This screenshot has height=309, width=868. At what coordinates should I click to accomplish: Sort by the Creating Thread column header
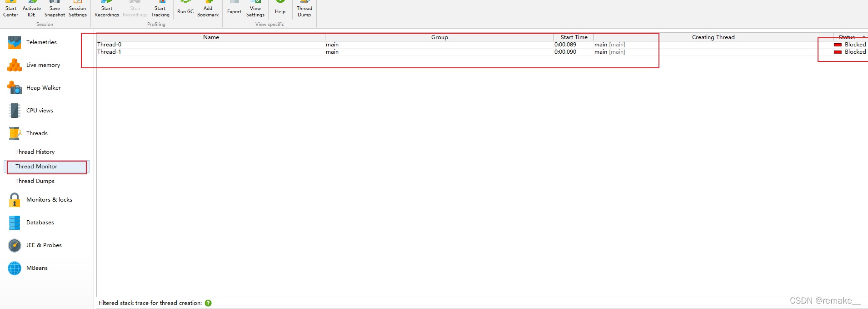pos(713,37)
